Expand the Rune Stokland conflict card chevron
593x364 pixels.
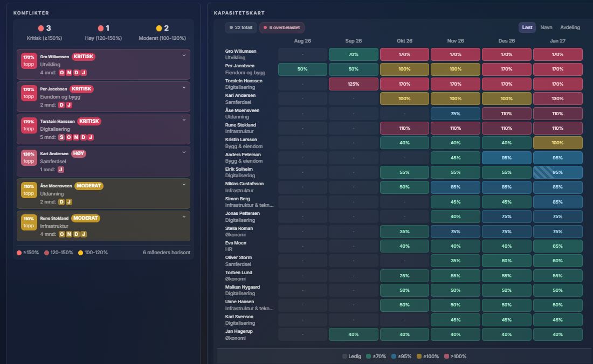(x=184, y=217)
